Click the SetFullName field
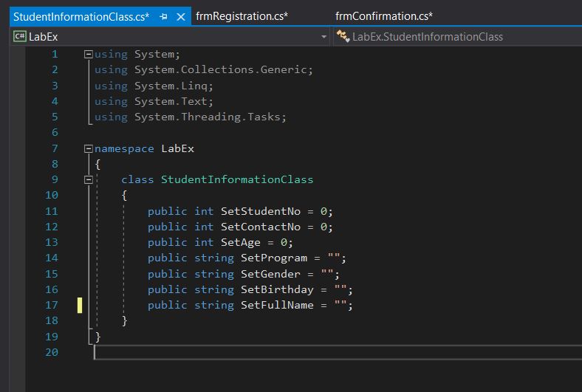 [277, 305]
